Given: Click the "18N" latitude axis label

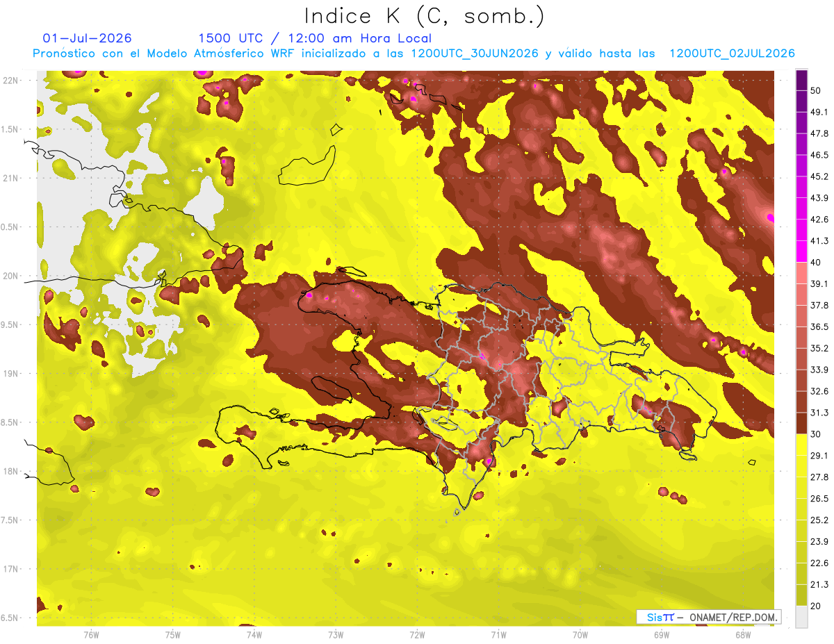Looking at the screenshot, I should click(x=11, y=471).
